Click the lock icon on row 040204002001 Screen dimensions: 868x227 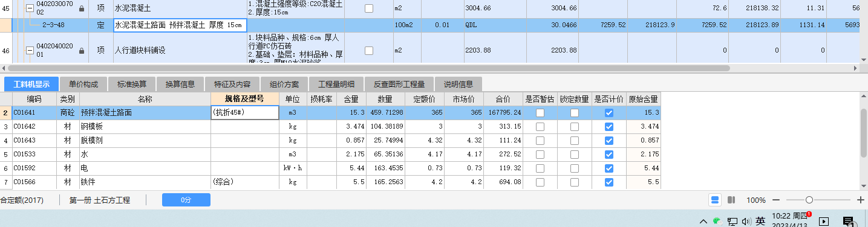coord(82,51)
